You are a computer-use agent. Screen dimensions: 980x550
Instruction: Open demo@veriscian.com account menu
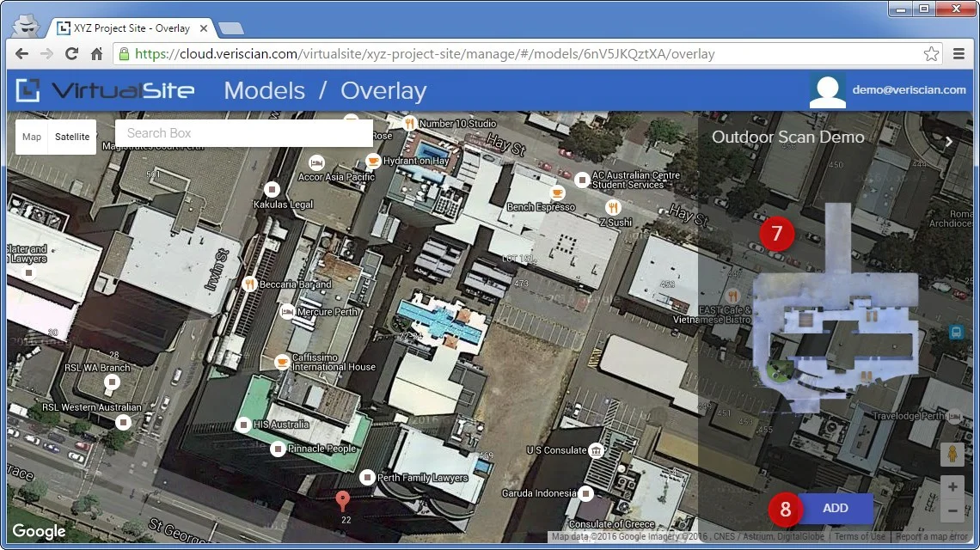click(x=909, y=89)
